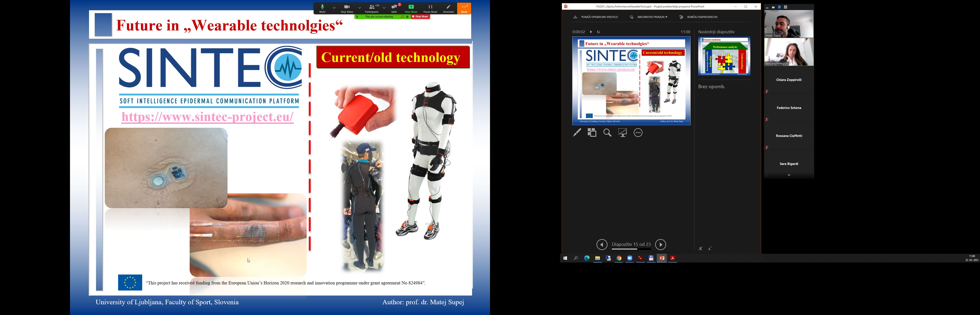
Task: Click the green shield encryption icon
Action: pyautogui.click(x=408, y=17)
